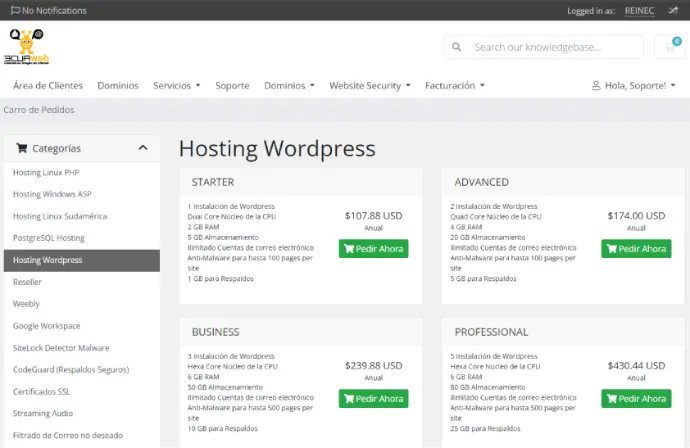Click the cart icon beside Categorías
Viewport: 690px width, 448px height.
(22, 148)
